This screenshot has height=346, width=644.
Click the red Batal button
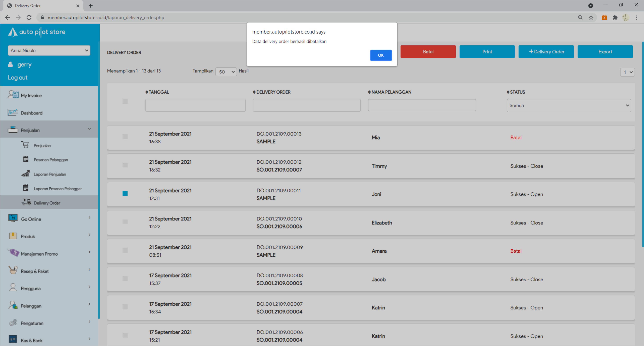point(428,52)
